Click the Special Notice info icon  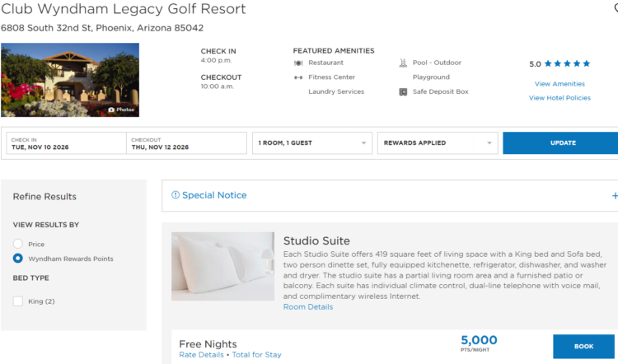[x=176, y=195]
